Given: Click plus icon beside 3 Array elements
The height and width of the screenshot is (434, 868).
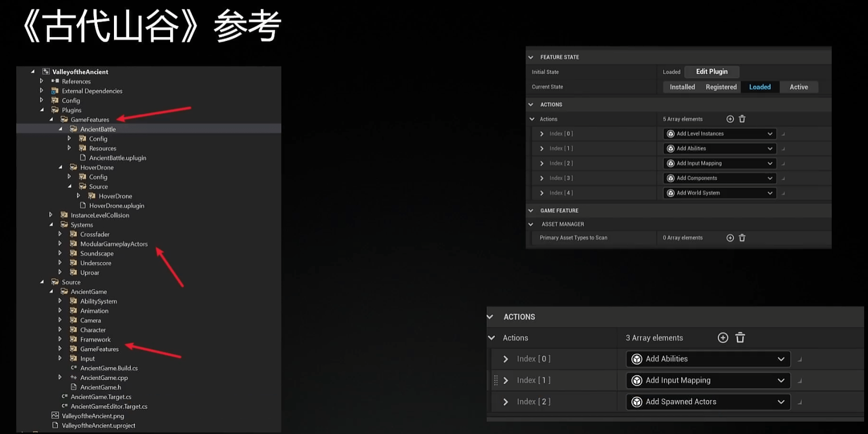Looking at the screenshot, I should pyautogui.click(x=723, y=338).
